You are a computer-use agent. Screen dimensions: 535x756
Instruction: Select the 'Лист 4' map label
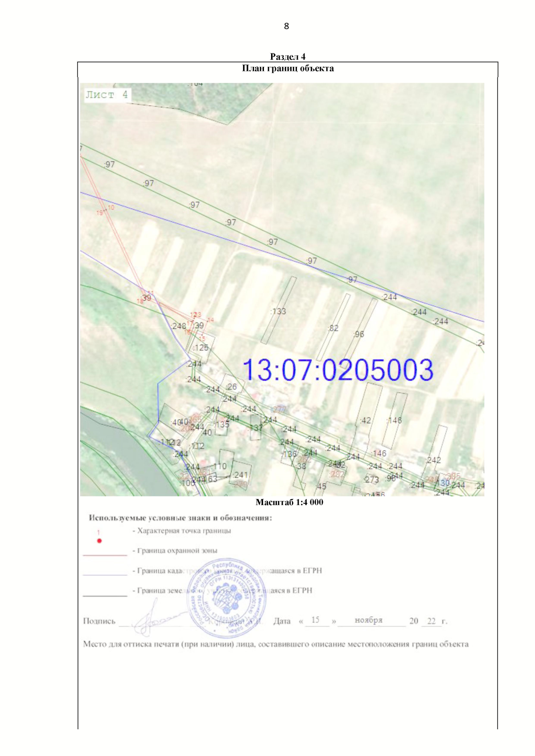[x=107, y=94]
